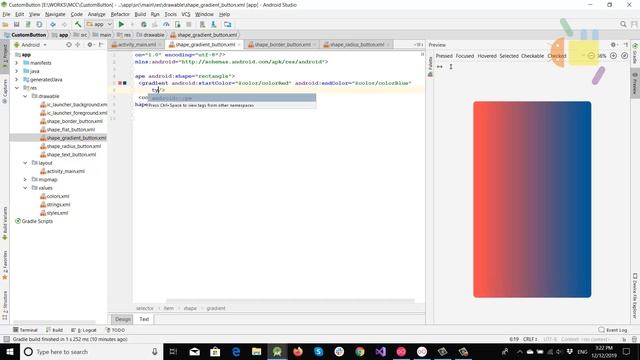This screenshot has width=640, height=360.
Task: Click the Back navigation arrow icon
Action: click(x=53, y=24)
